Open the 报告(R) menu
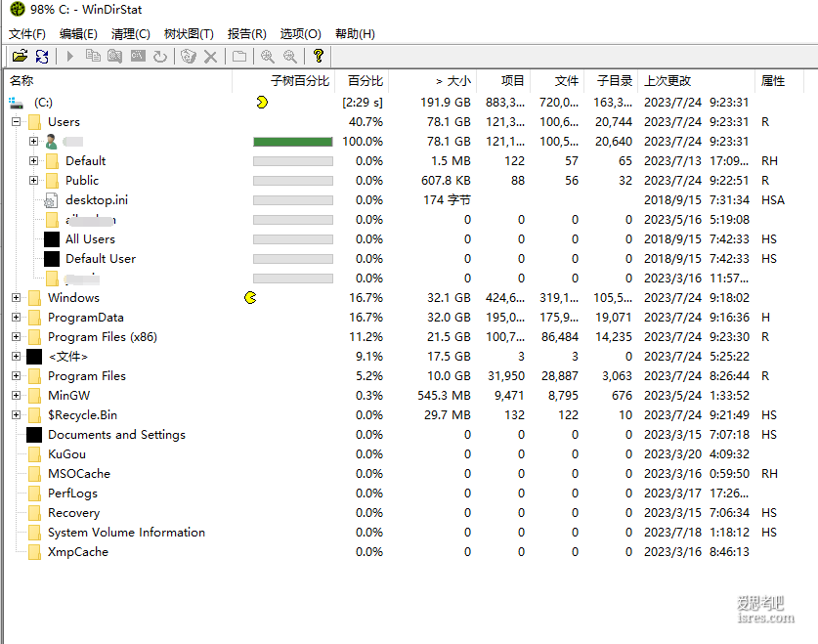 pyautogui.click(x=246, y=34)
